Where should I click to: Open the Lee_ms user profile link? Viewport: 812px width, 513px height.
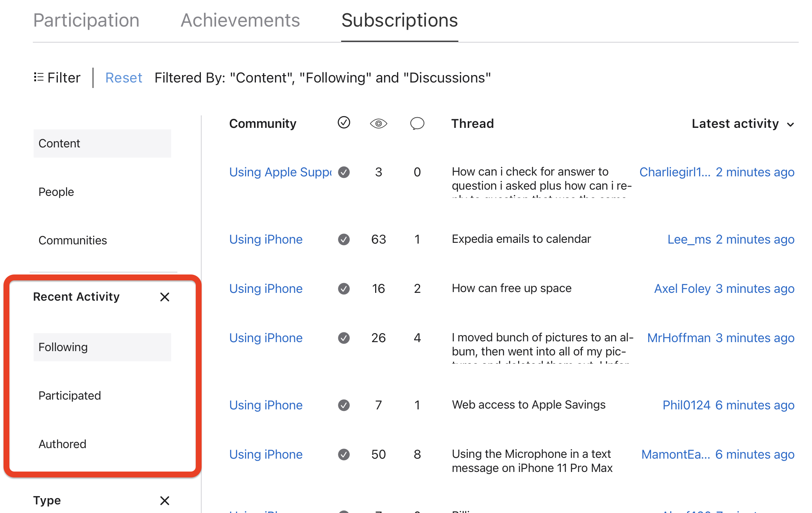tap(689, 239)
